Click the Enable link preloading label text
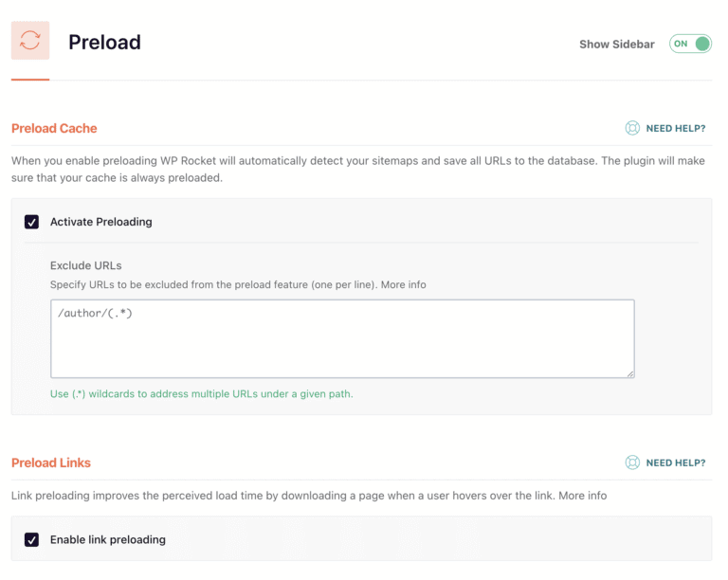This screenshot has height=580, width=728. pyautogui.click(x=108, y=539)
